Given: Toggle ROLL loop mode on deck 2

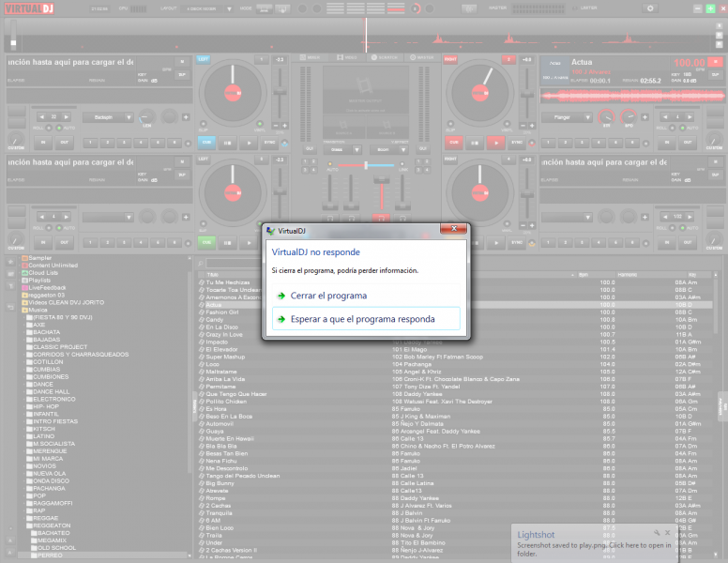Looking at the screenshot, I should click(x=672, y=128).
